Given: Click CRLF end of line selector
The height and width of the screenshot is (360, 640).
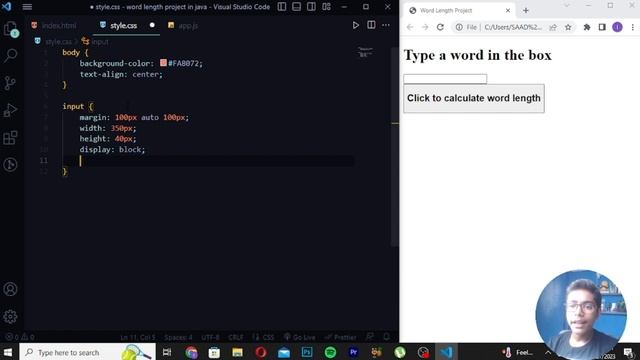Looking at the screenshot, I should coord(236,337).
